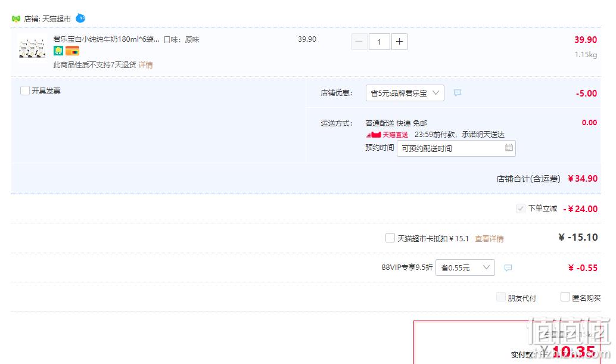Click the quantity input field
616x364 pixels.
[379, 42]
